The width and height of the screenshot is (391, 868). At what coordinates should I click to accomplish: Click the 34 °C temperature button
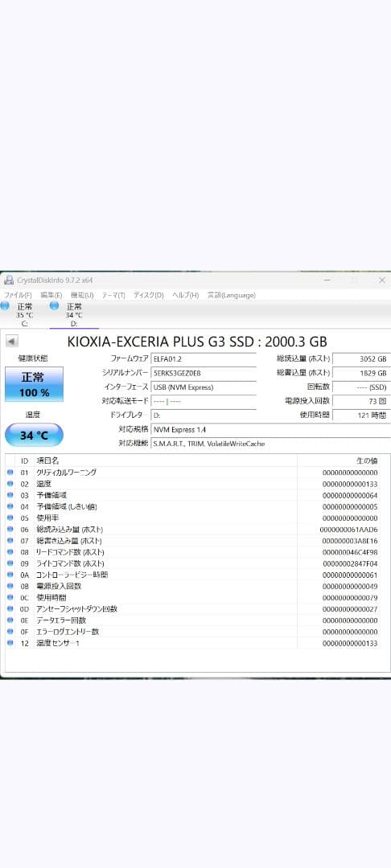point(34,435)
